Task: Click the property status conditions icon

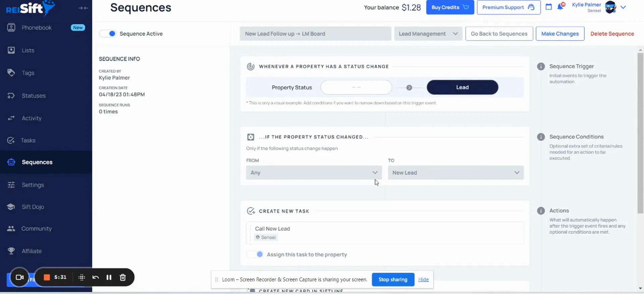Action: click(x=251, y=137)
